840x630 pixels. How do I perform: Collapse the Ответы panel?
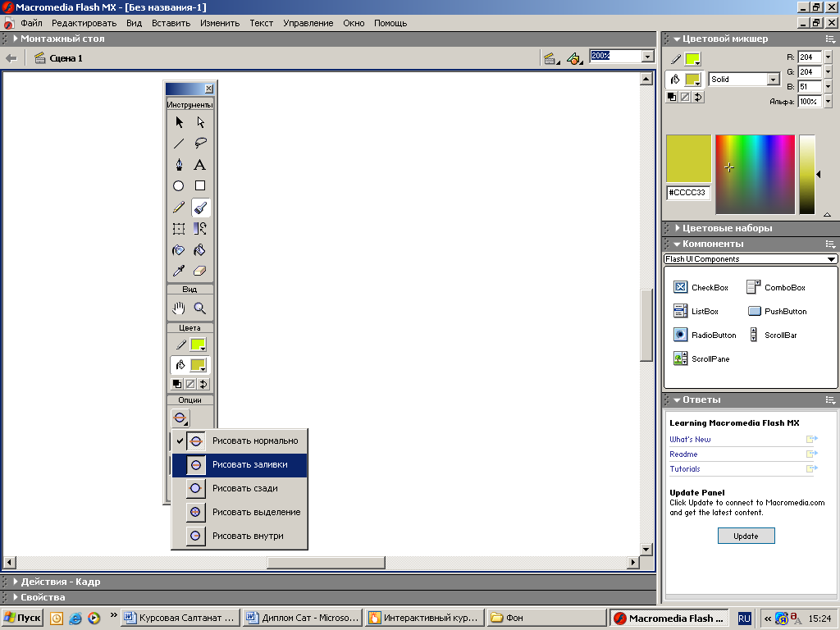click(x=677, y=400)
